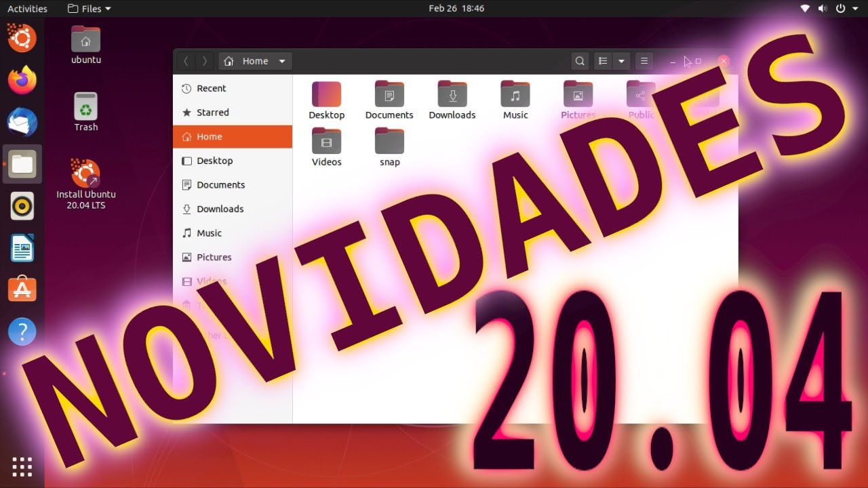Open Starred in Files sidebar

pos(233,113)
